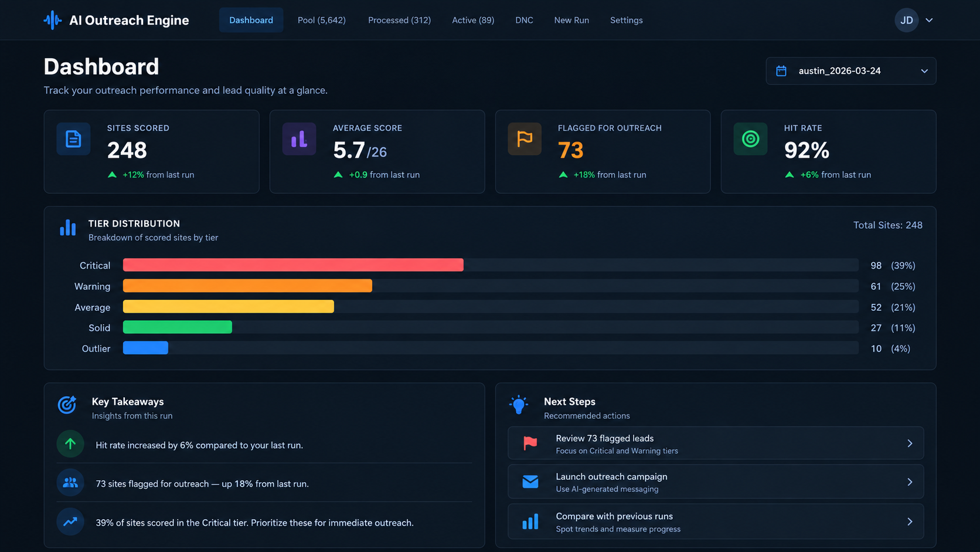
Task: Click the Next Steps lightbulb icon
Action: coord(519,404)
